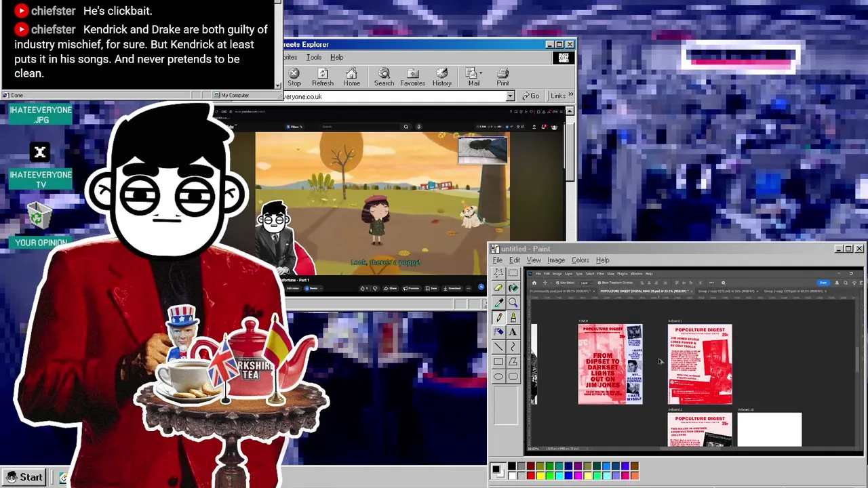Screen dimensions: 868x488
Task: Pick the red color swatch in palette
Action: 531,476
